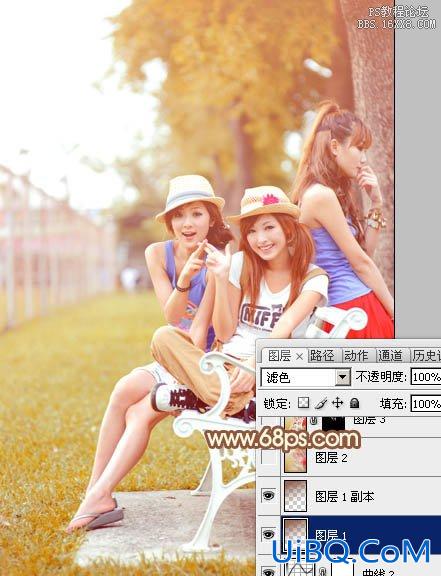The height and width of the screenshot is (576, 441).
Task: Select the black layer mask on 图层 3
Action: (333, 424)
